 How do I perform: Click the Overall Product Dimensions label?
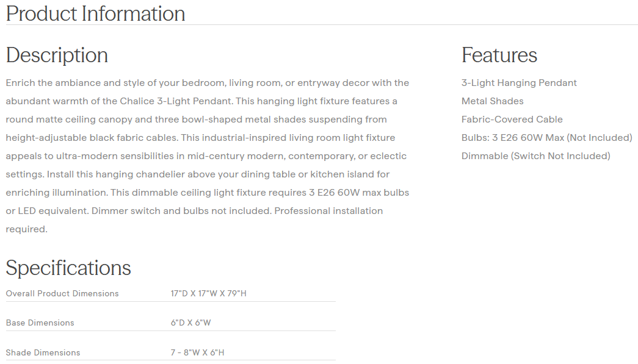(x=62, y=294)
